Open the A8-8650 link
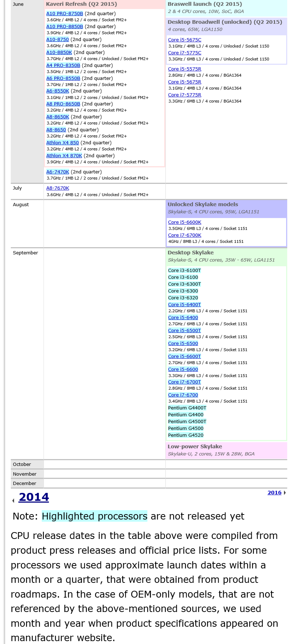 (56, 130)
